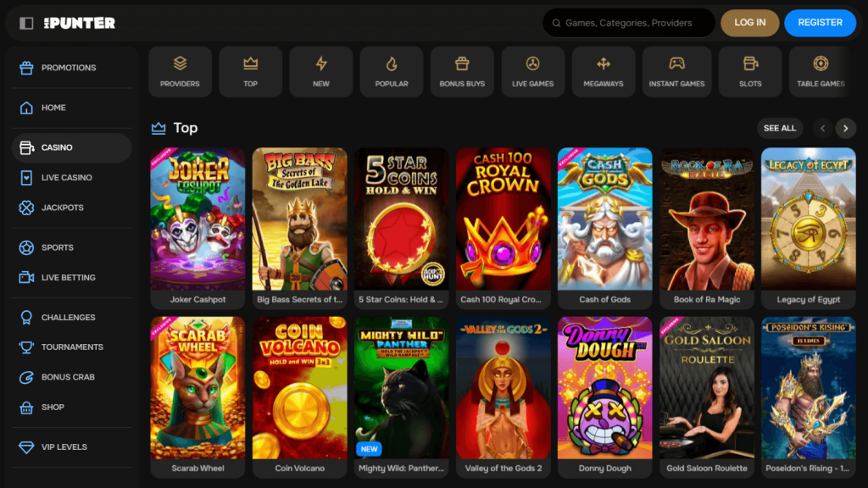This screenshot has height=488, width=868.
Task: Click the VIP Levels diamond icon
Action: [x=26, y=447]
